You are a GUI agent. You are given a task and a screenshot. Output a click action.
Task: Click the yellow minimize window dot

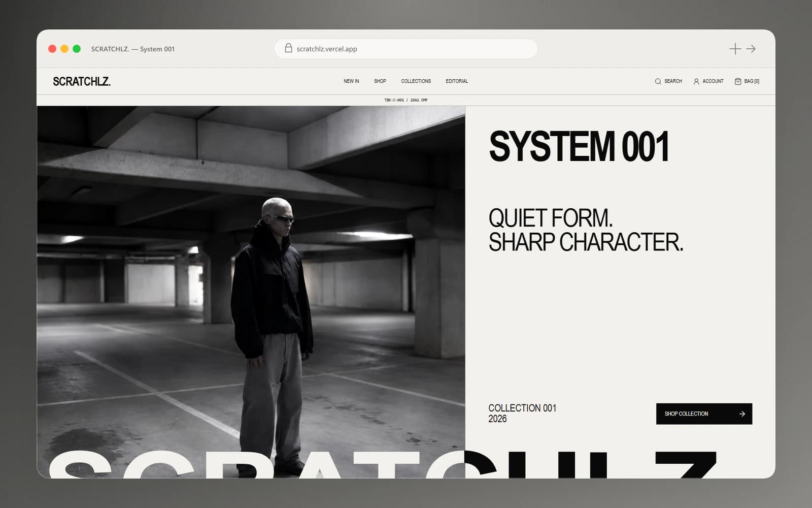click(64, 49)
